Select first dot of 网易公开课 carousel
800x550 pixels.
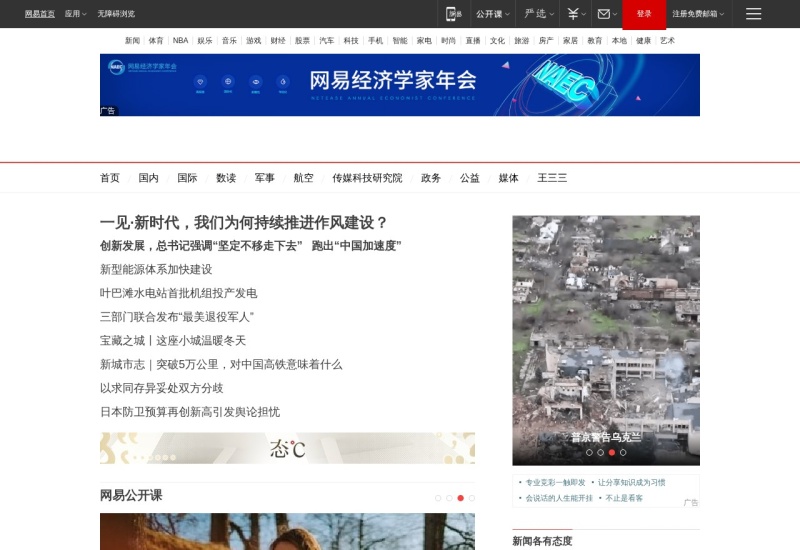[438, 498]
